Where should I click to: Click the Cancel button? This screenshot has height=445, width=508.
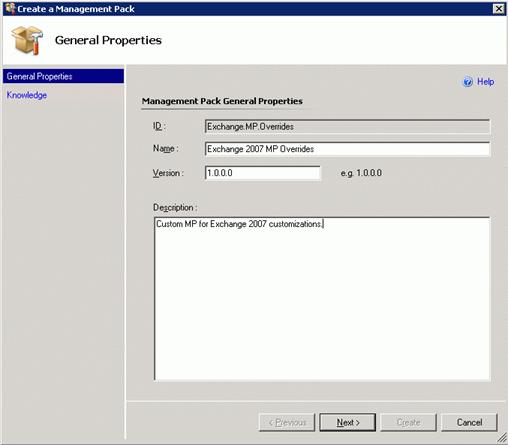coord(469,422)
